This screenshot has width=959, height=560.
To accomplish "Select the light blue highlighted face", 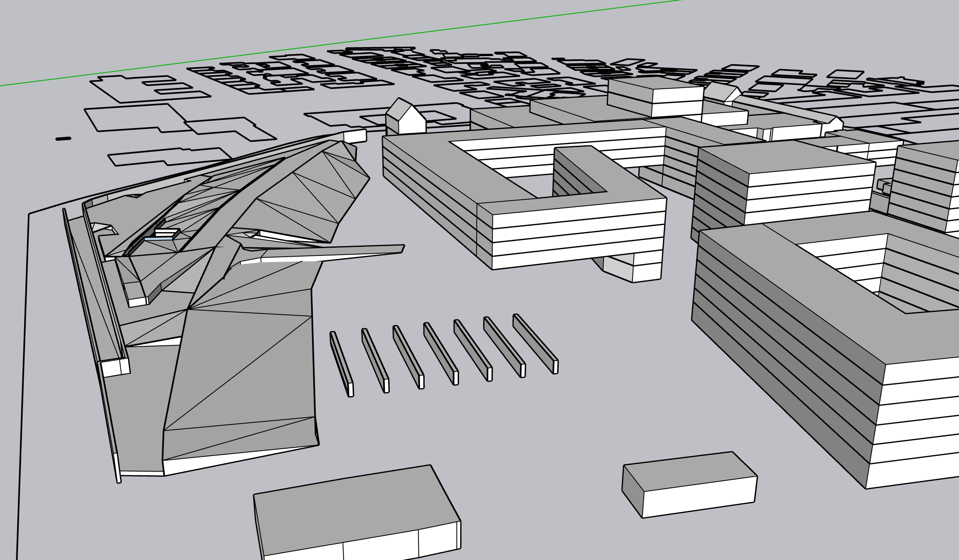I will (x=158, y=238).
